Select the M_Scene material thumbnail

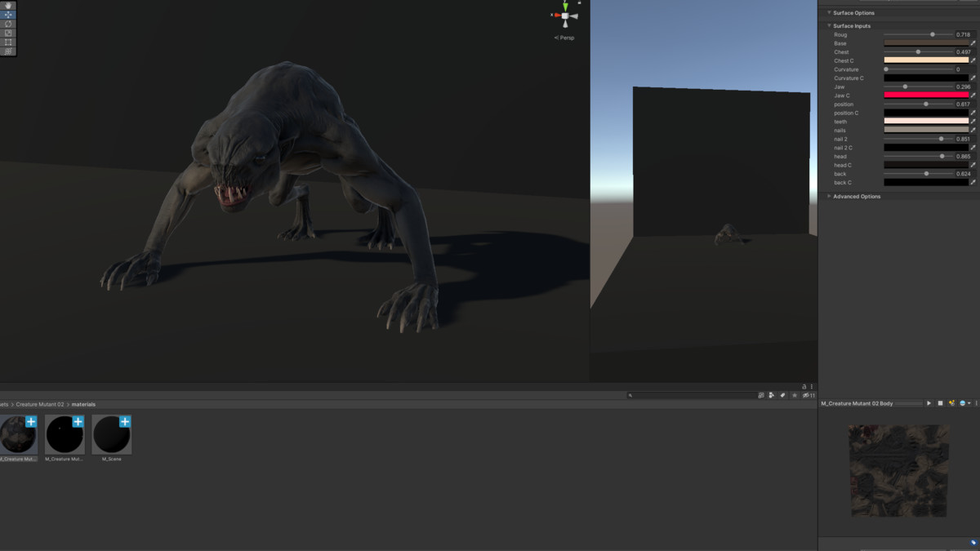[112, 435]
